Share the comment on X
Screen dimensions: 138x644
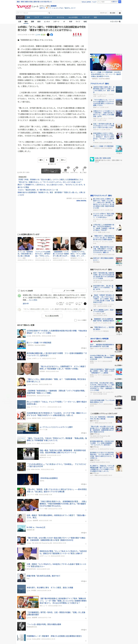(85, 304)
